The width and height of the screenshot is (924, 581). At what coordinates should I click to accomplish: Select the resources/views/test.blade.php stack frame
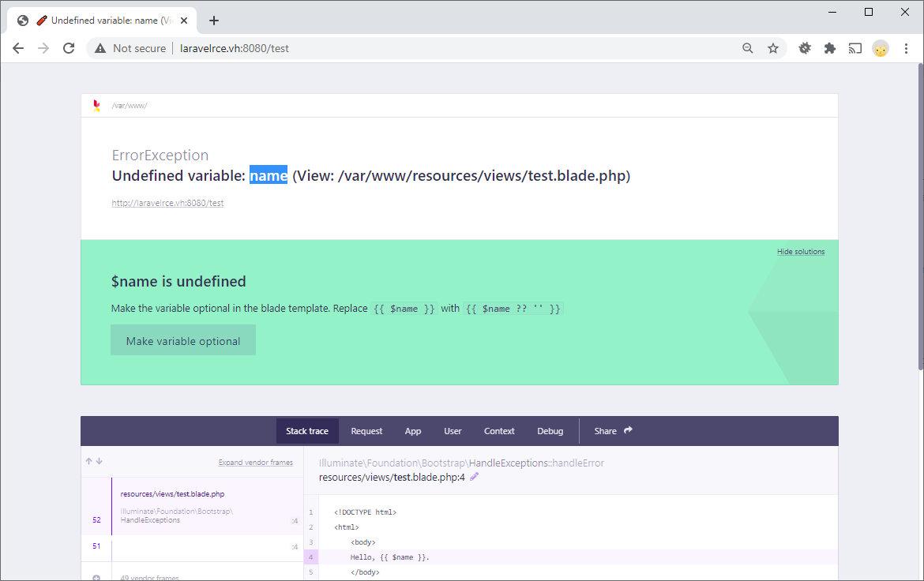click(172, 494)
